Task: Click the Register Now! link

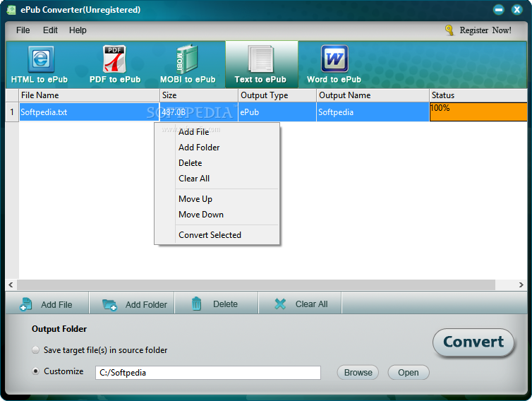Action: [x=485, y=30]
